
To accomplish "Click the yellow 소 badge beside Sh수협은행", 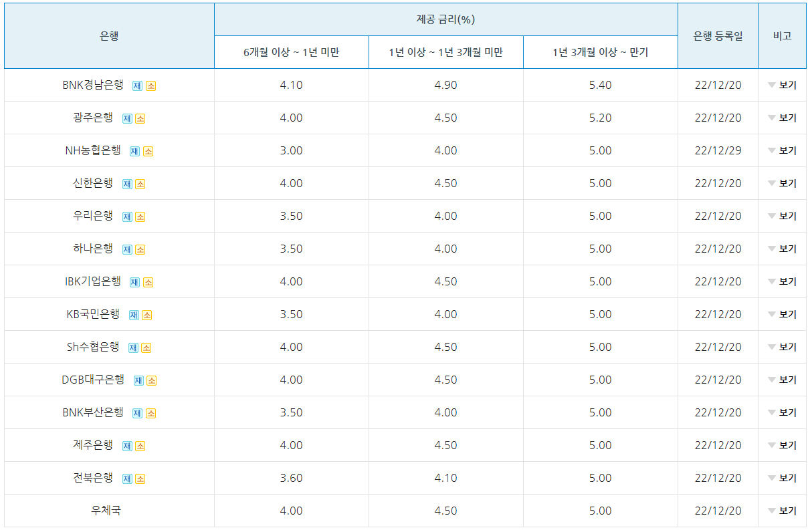I will (x=146, y=348).
